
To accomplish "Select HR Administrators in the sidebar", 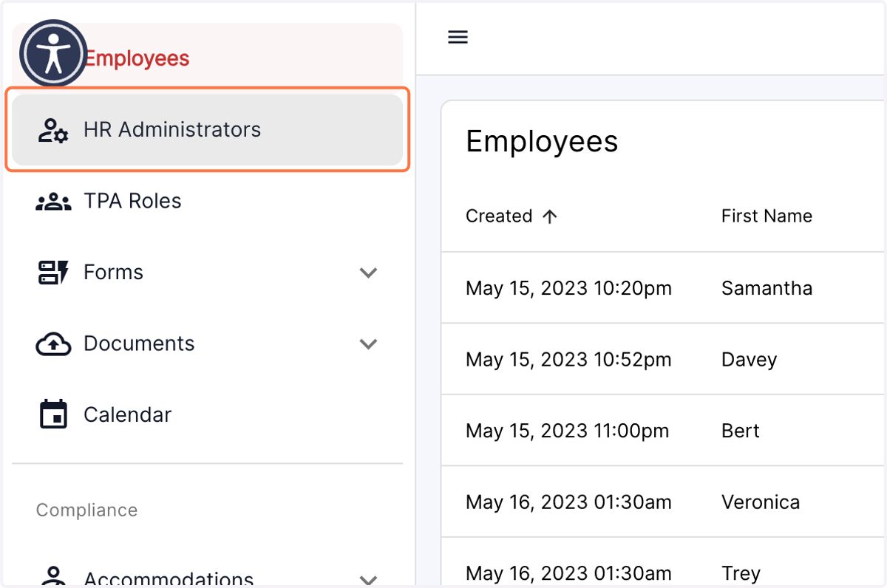I will coord(208,130).
